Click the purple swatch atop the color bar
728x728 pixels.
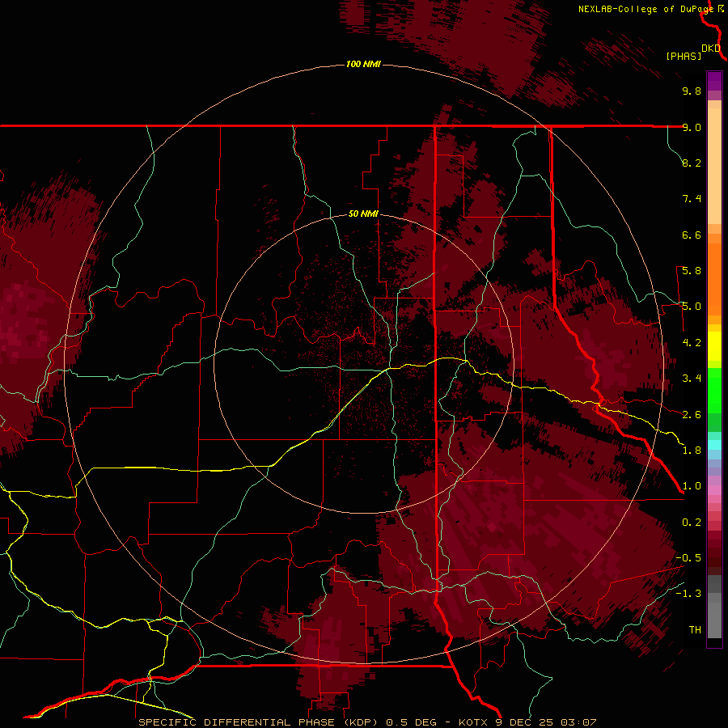[714, 81]
